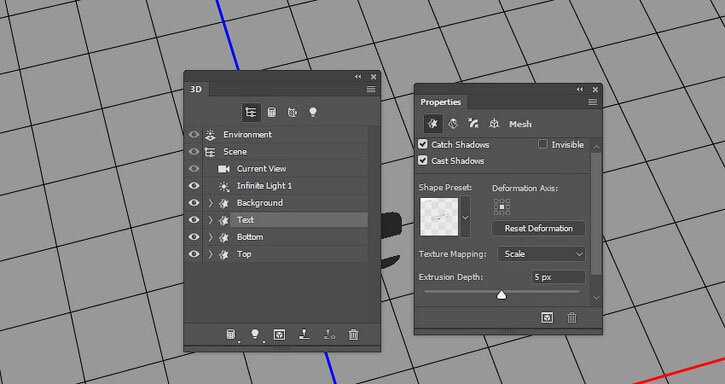725x384 pixels.
Task: Expand the Bottom mesh item
Action: [x=211, y=237]
